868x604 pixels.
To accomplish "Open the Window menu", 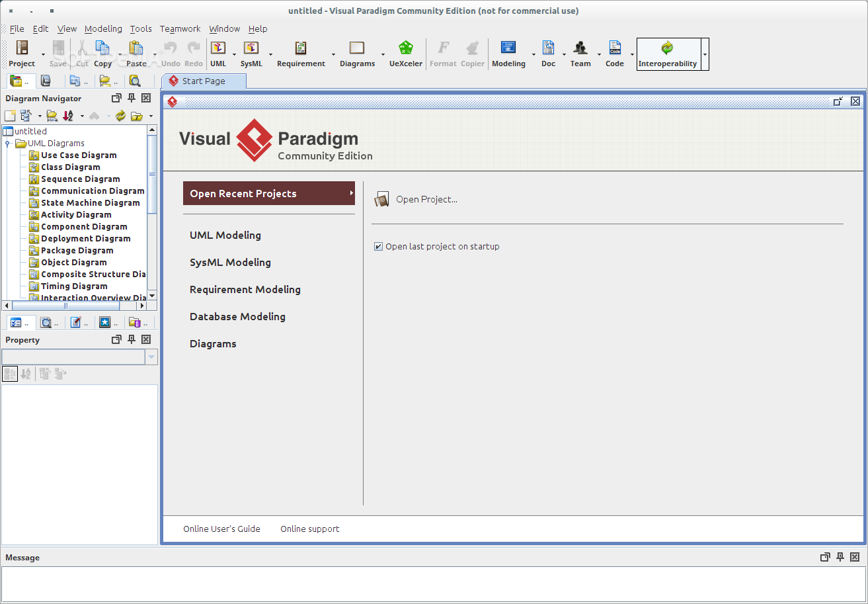I will (x=225, y=29).
